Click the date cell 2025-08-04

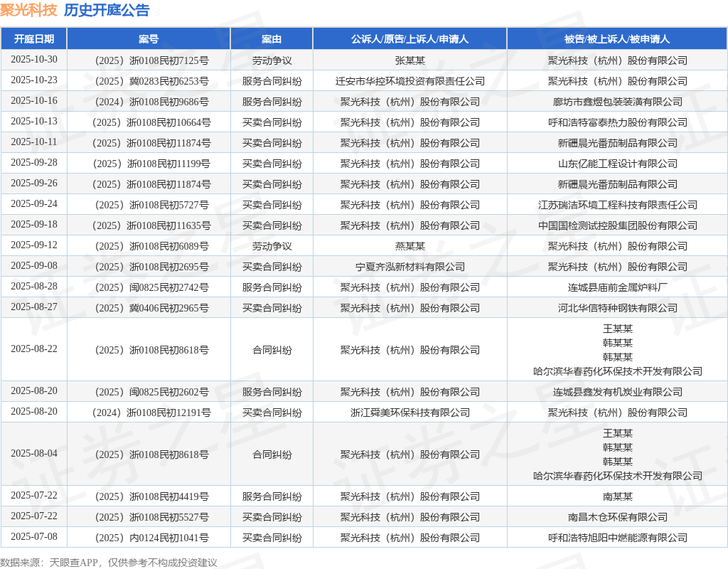pyautogui.click(x=34, y=453)
